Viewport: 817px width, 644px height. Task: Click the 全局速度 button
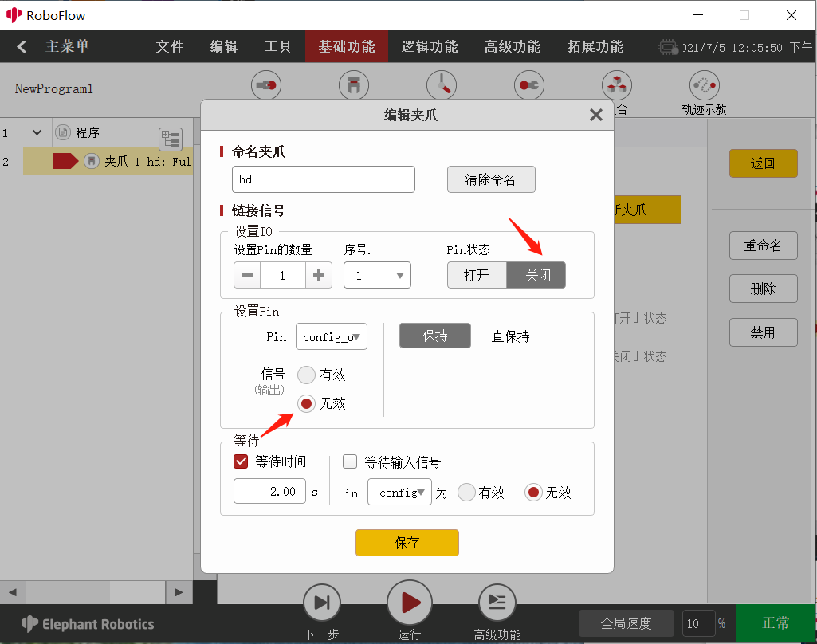[x=626, y=623]
